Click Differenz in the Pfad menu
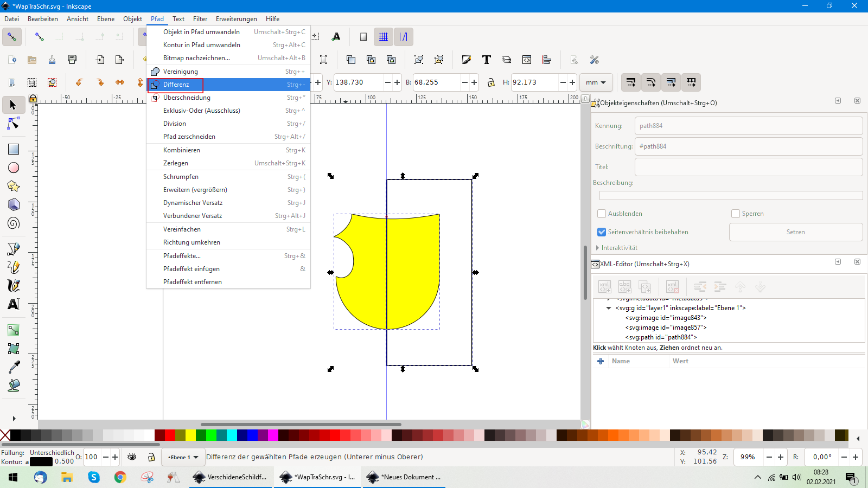Image resolution: width=868 pixels, height=488 pixels. tap(176, 85)
